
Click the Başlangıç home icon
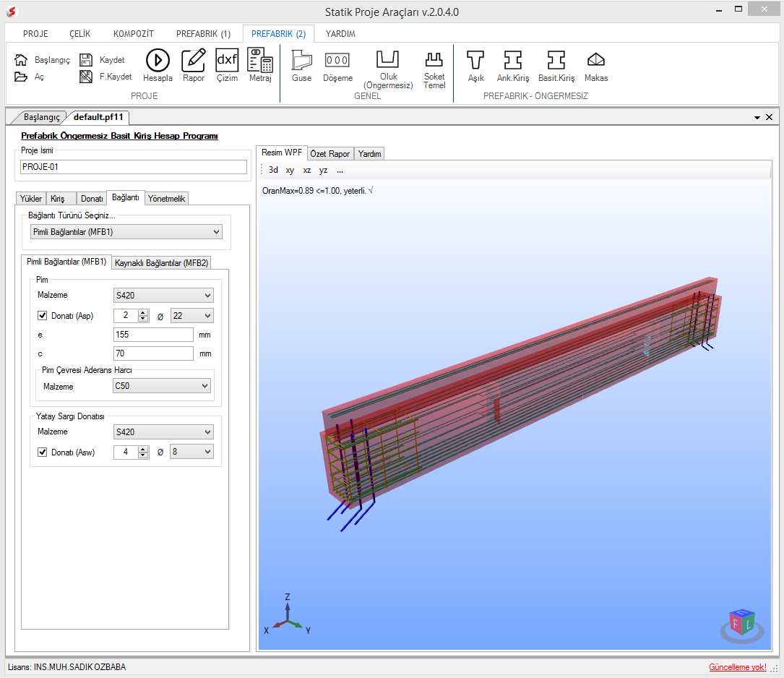point(20,60)
